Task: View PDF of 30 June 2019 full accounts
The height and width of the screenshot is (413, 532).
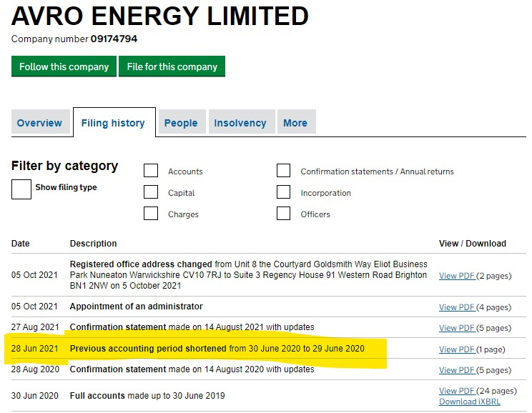Action: pos(457,391)
